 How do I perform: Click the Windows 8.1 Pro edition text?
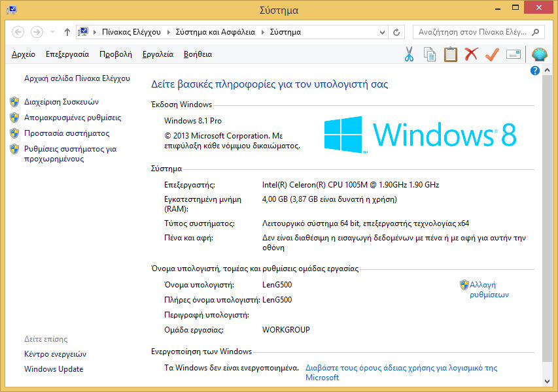tap(193, 121)
